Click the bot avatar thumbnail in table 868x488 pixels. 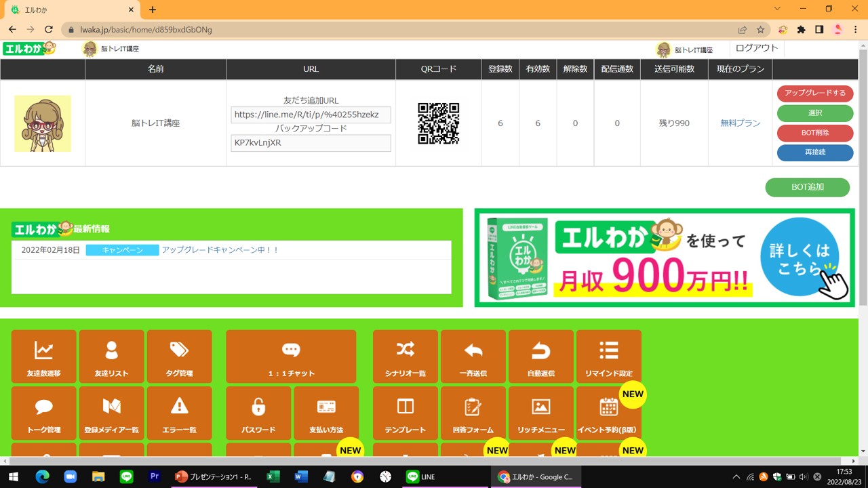pyautogui.click(x=43, y=123)
